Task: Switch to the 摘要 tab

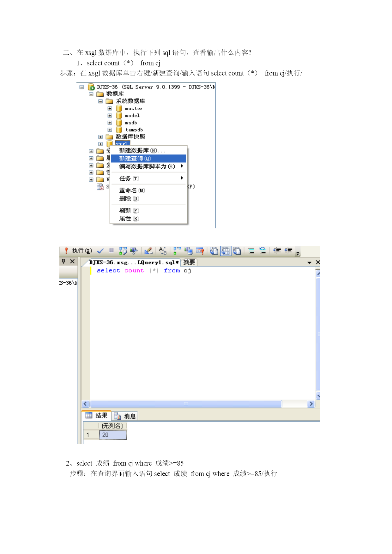Action: coord(189,262)
